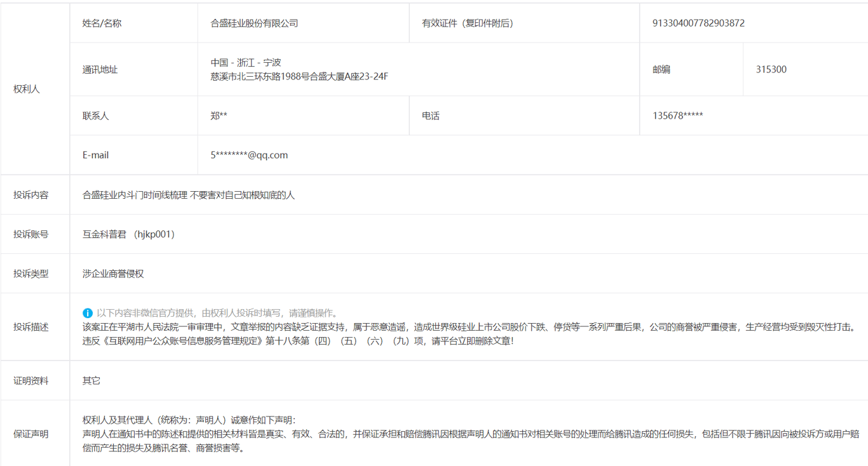Click the 投诉类型 row header
The image size is (868, 466).
click(x=31, y=274)
